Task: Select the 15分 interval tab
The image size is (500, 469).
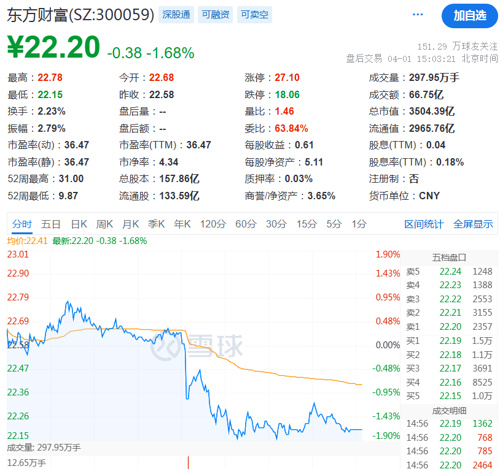Action: [x=307, y=224]
